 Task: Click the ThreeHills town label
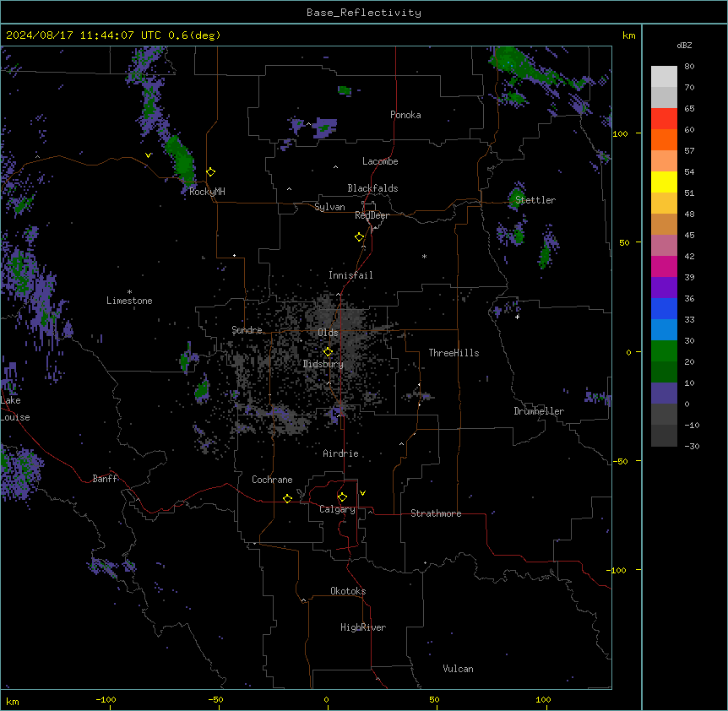(x=454, y=353)
